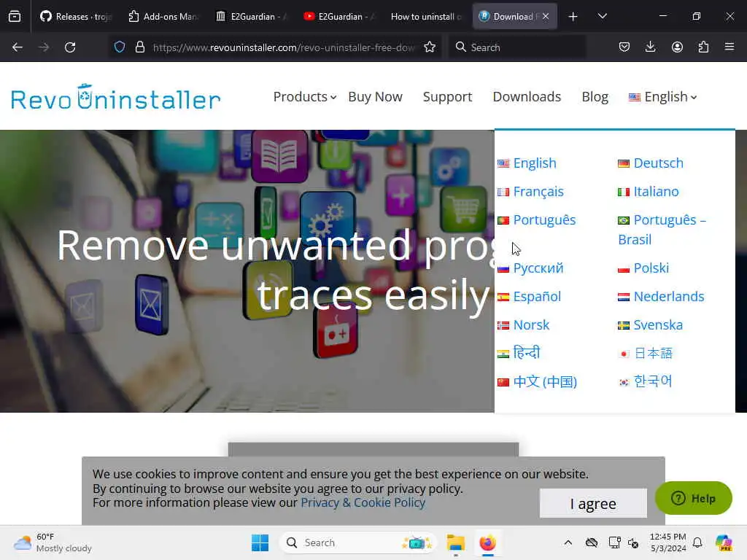Open the clock and date
This screenshot has height=560, width=747.
(x=668, y=542)
